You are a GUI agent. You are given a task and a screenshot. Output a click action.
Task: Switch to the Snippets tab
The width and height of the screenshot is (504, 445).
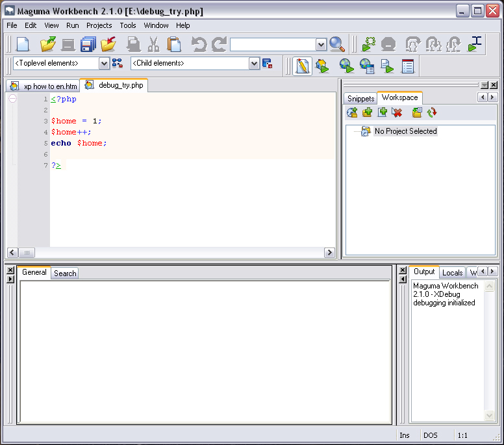[360, 98]
